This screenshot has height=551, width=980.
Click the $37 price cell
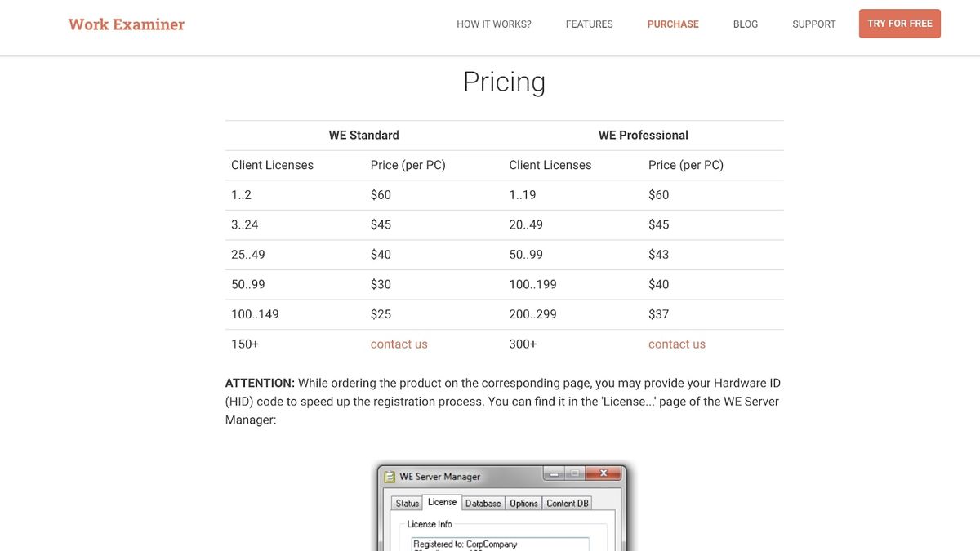pyautogui.click(x=658, y=314)
